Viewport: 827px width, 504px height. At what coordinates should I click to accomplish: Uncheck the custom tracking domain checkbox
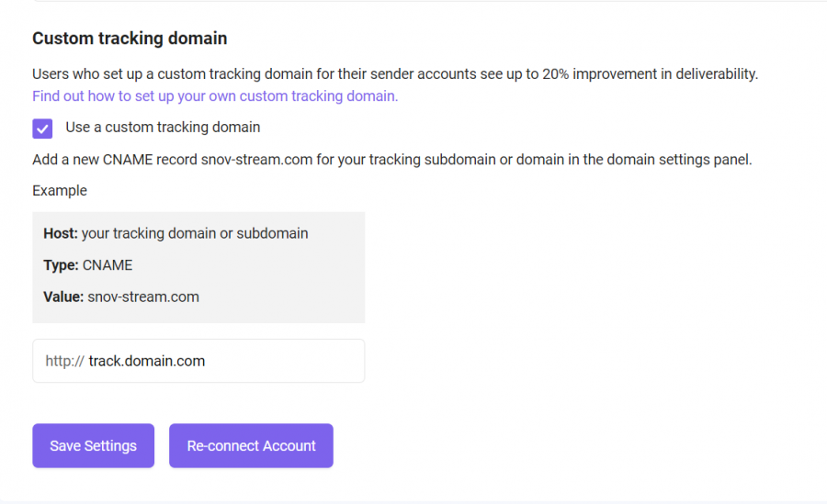(42, 129)
